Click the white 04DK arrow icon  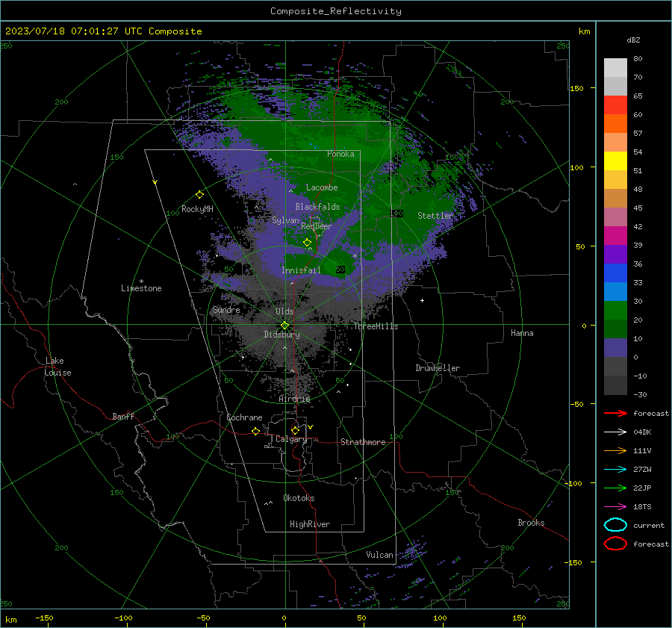(x=615, y=432)
